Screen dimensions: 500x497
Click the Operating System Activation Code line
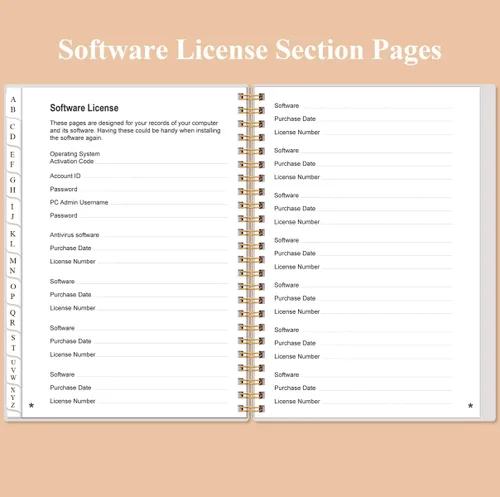point(139,158)
